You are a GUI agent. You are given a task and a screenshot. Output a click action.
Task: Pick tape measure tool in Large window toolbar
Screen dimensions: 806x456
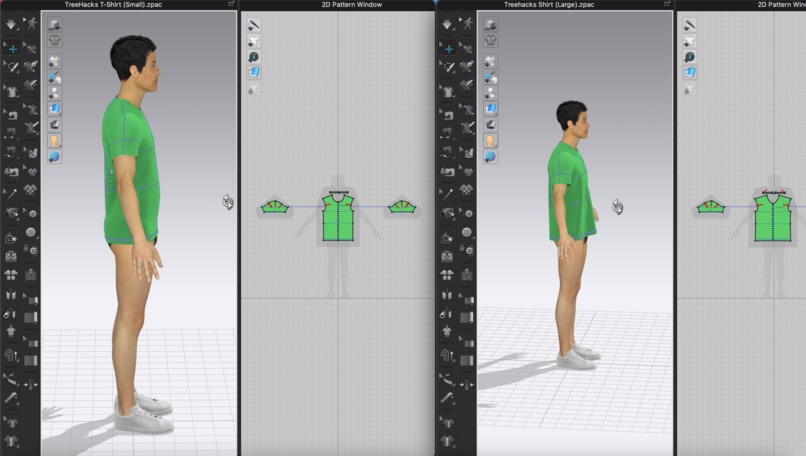point(447,398)
